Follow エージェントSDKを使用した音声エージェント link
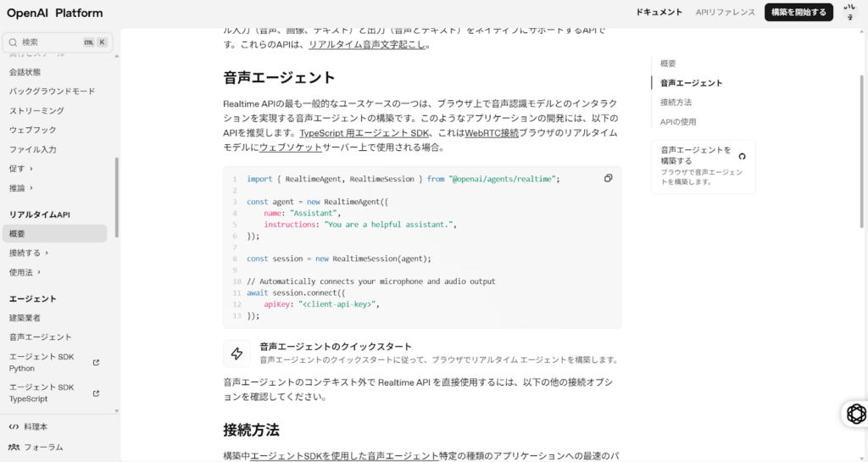This screenshot has height=462, width=868. pyautogui.click(x=344, y=456)
